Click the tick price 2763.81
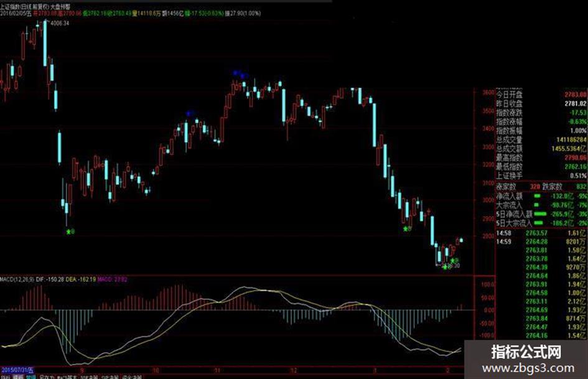588x379 pixels. coord(536,250)
